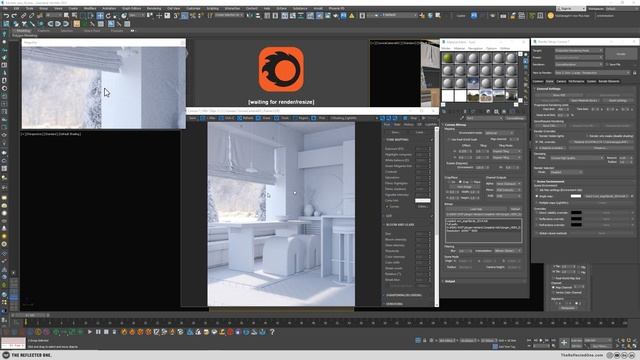Activate the Select and Link tool

pyautogui.click(x=24, y=16)
